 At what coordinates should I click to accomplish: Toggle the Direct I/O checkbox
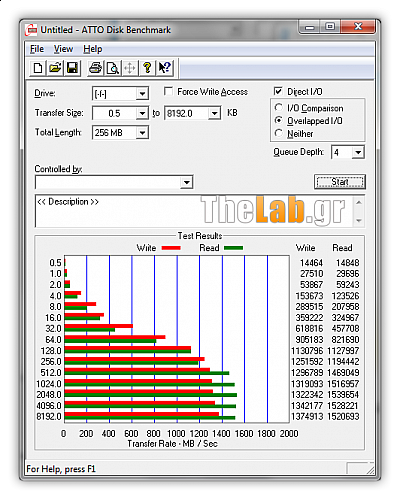pos(278,91)
